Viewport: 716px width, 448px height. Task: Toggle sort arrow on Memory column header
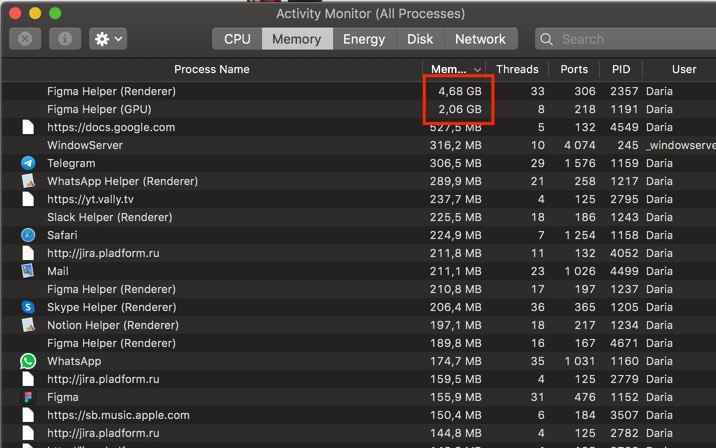tap(477, 70)
